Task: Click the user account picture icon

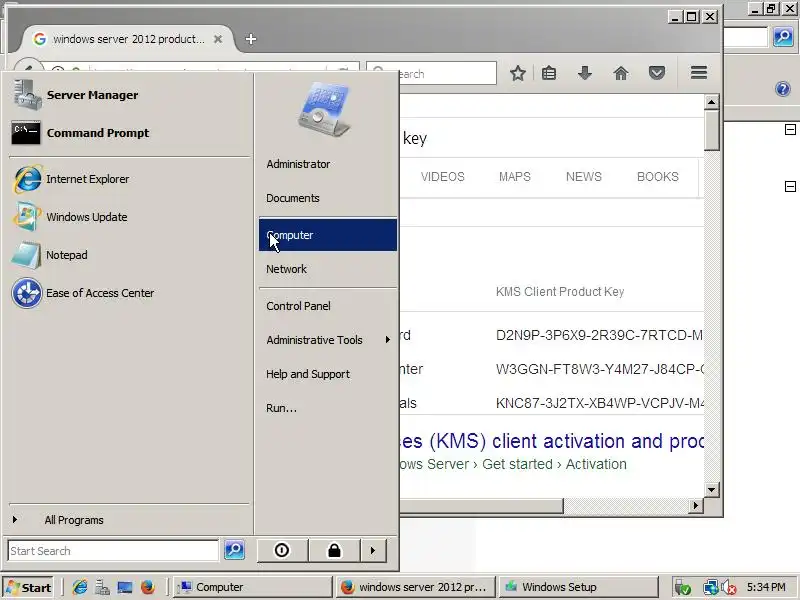Action: click(x=324, y=109)
